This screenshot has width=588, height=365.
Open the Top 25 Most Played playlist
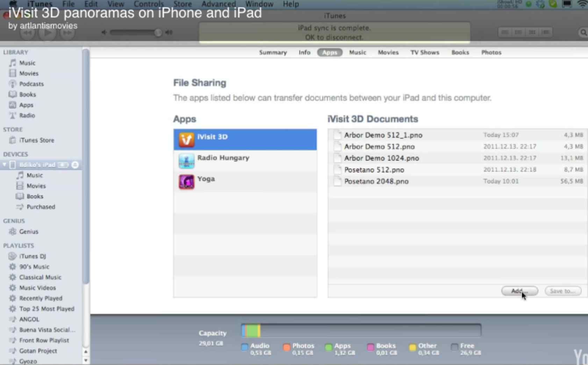[x=46, y=309]
